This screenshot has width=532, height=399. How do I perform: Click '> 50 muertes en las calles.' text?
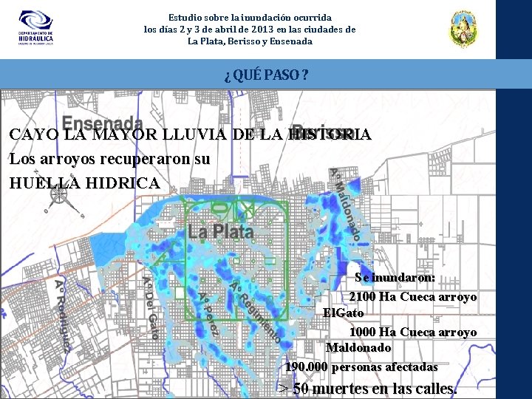pos(368,389)
